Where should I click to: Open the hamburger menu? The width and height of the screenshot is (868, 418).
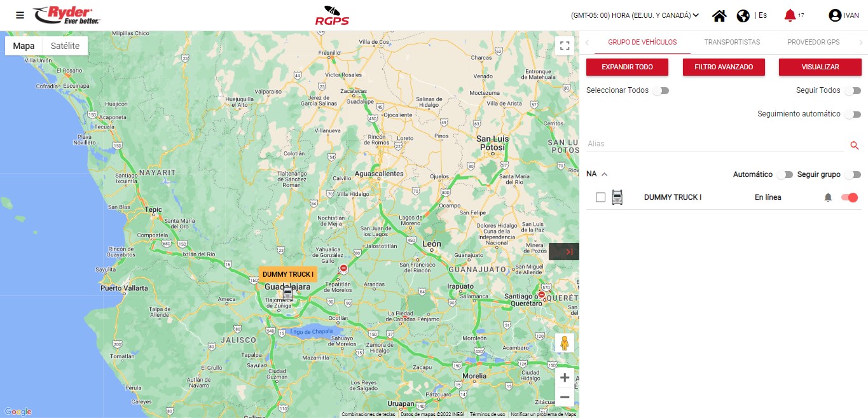pyautogui.click(x=20, y=15)
